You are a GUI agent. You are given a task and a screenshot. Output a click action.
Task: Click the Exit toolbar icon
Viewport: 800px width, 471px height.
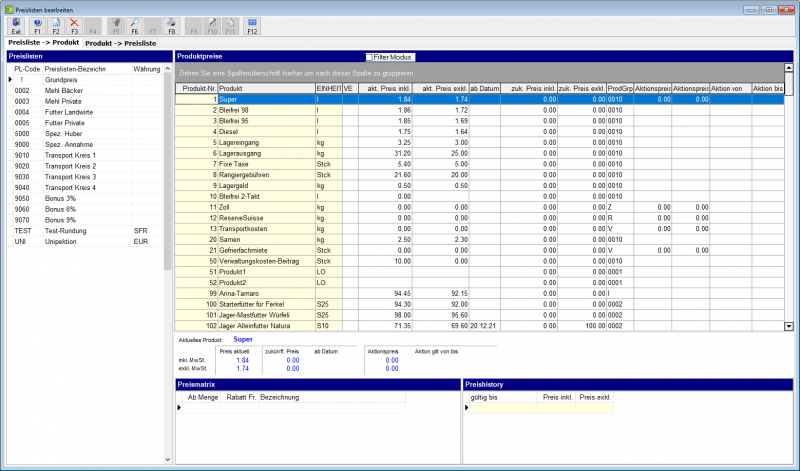pos(16,26)
